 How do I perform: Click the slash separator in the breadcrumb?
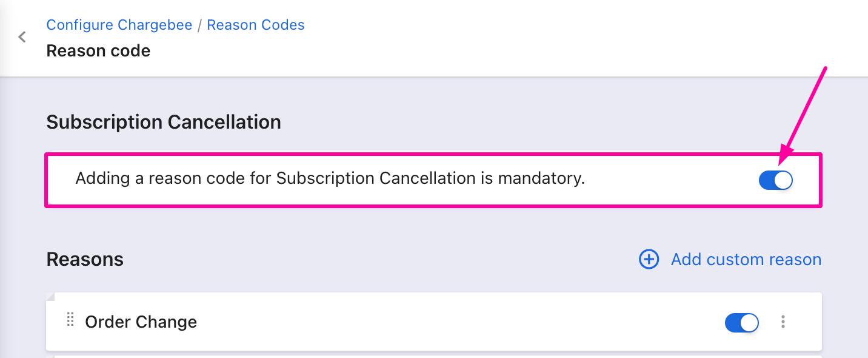[x=199, y=25]
